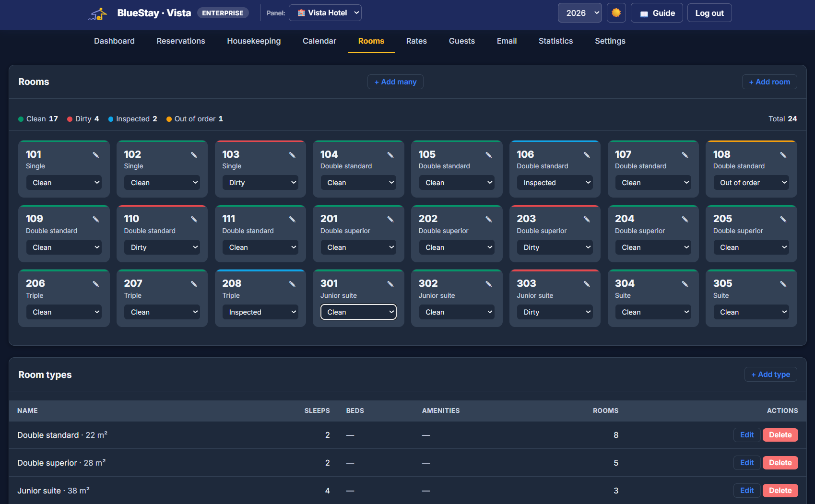Open the Reservations tab

click(x=181, y=41)
